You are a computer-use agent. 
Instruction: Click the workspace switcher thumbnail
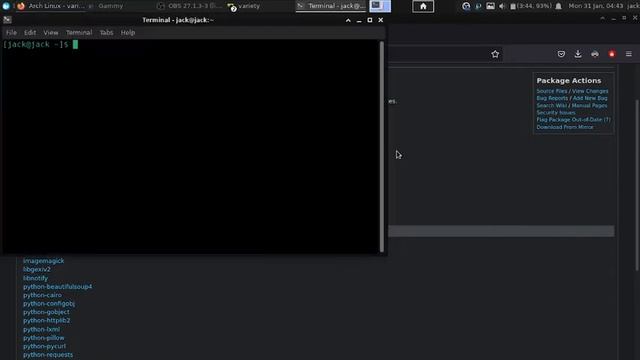380,6
